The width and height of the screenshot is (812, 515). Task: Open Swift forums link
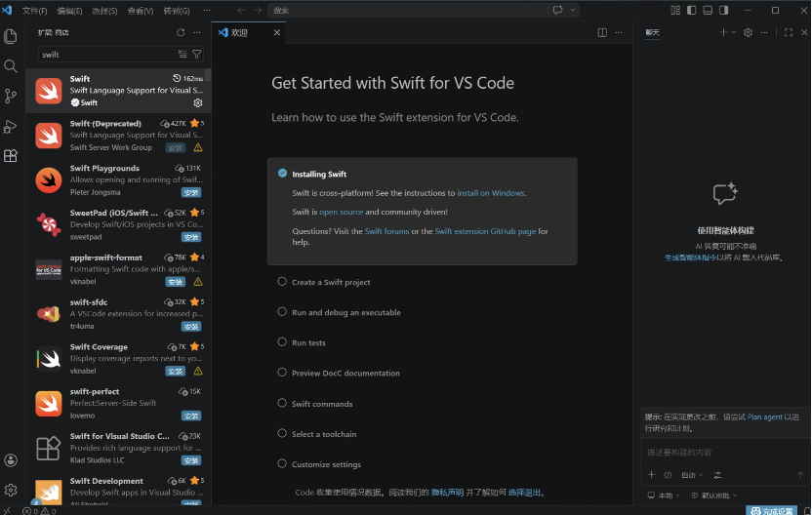(x=386, y=231)
